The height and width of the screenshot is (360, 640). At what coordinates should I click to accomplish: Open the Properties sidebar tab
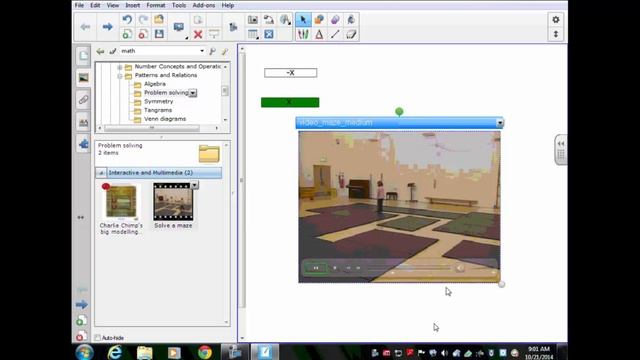[x=83, y=122]
